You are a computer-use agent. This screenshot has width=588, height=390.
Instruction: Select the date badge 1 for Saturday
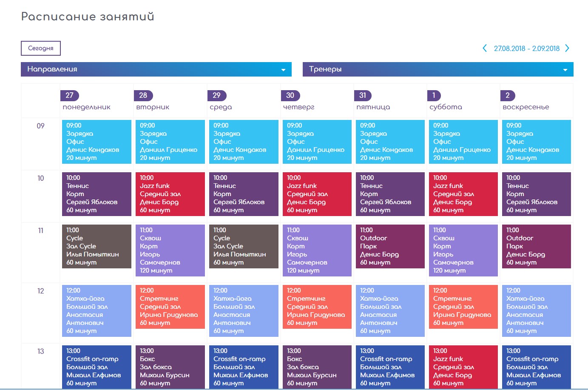click(x=434, y=95)
